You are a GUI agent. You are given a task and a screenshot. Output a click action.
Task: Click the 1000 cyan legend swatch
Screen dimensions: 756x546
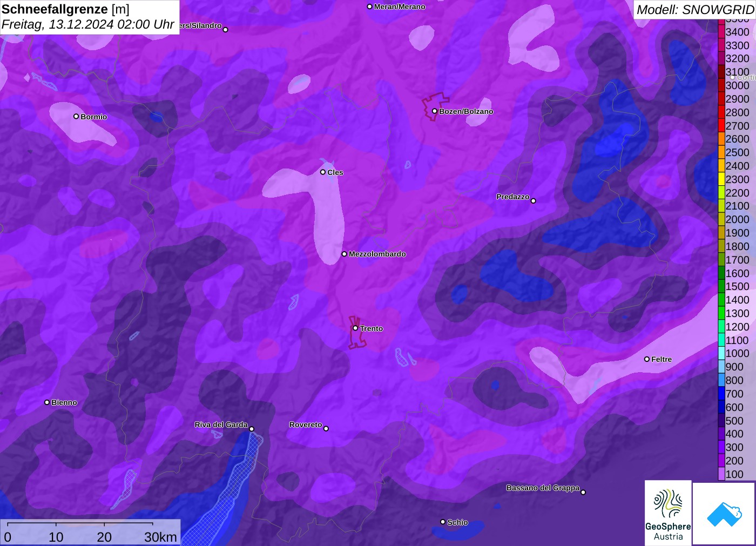click(721, 353)
